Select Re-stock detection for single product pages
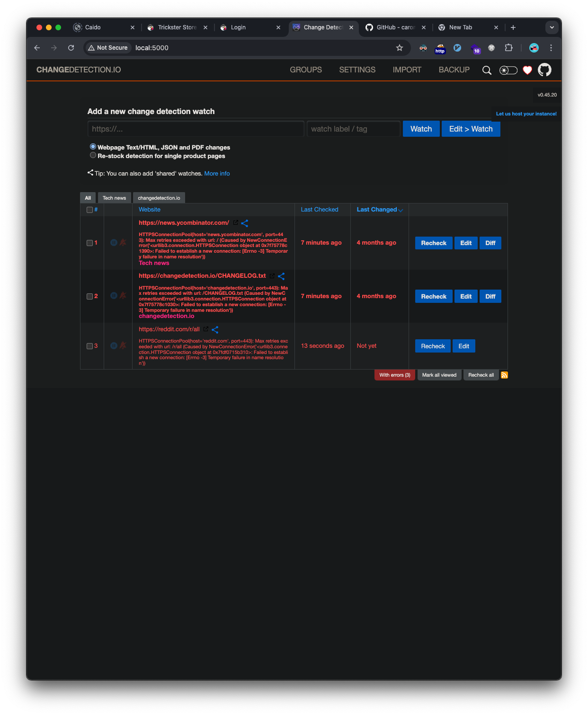This screenshot has width=588, height=715. point(93,155)
